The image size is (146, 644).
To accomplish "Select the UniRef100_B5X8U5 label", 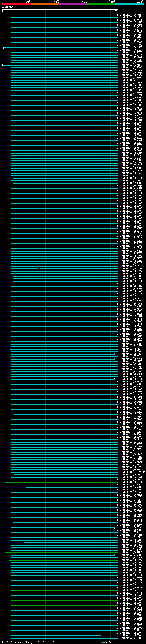I will [131, 228].
